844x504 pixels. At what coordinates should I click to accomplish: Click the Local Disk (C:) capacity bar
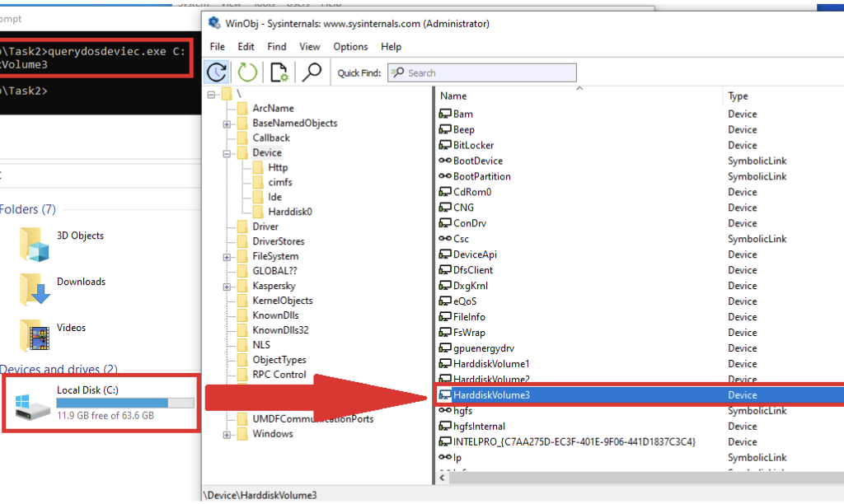[x=125, y=403]
